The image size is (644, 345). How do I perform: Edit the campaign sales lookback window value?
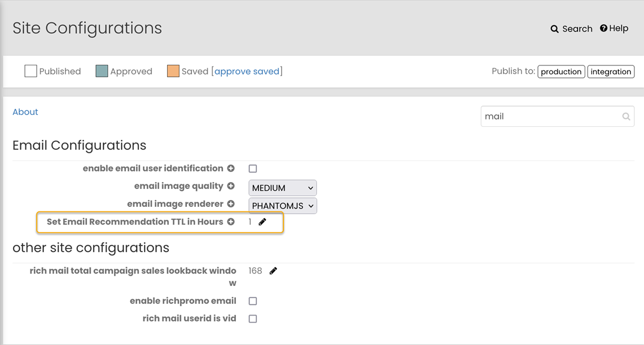tap(273, 271)
